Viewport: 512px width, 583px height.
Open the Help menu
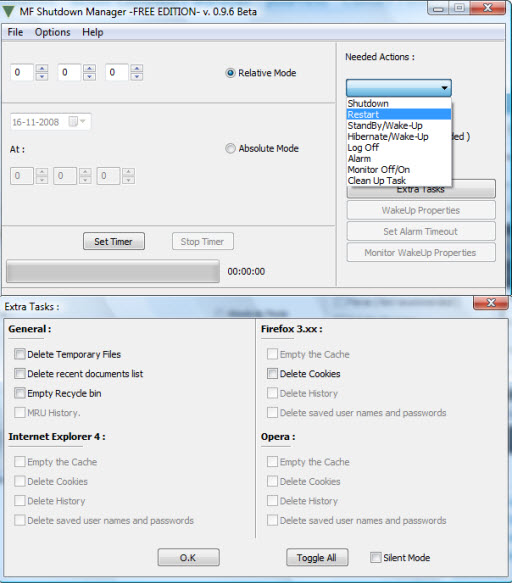(93, 32)
